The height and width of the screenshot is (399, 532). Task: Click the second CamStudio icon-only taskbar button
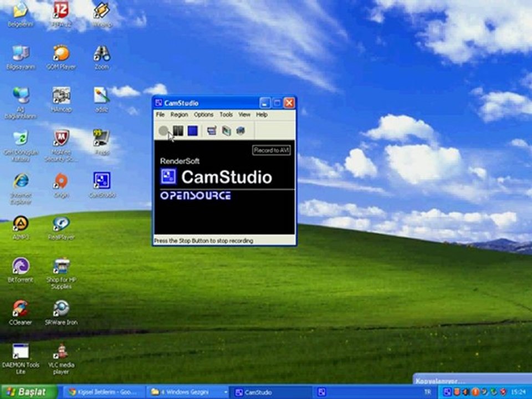321,392
